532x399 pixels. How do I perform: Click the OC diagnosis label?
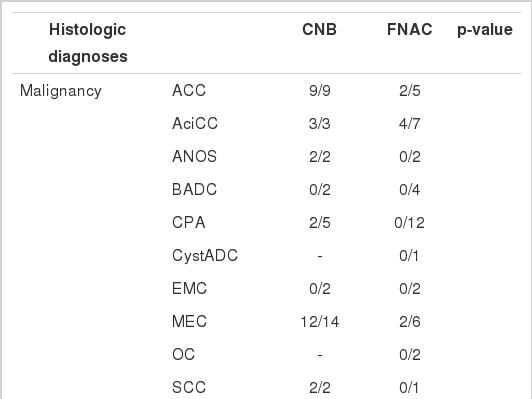[x=184, y=355]
